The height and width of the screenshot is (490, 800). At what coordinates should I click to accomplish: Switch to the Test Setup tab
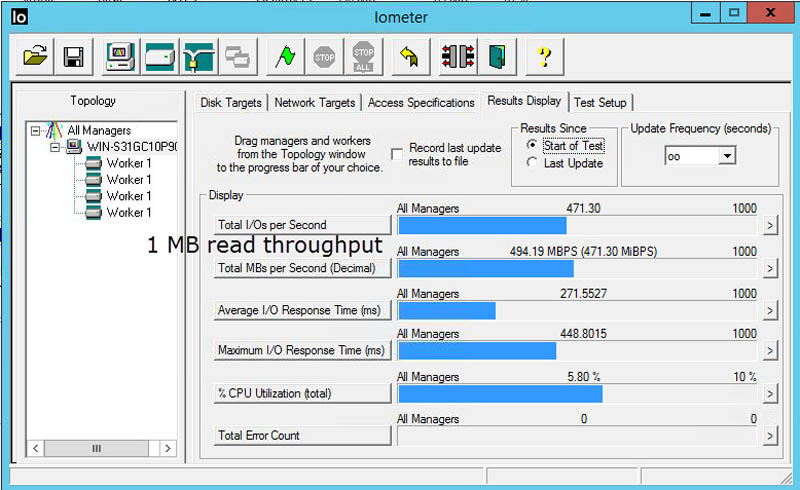click(600, 103)
